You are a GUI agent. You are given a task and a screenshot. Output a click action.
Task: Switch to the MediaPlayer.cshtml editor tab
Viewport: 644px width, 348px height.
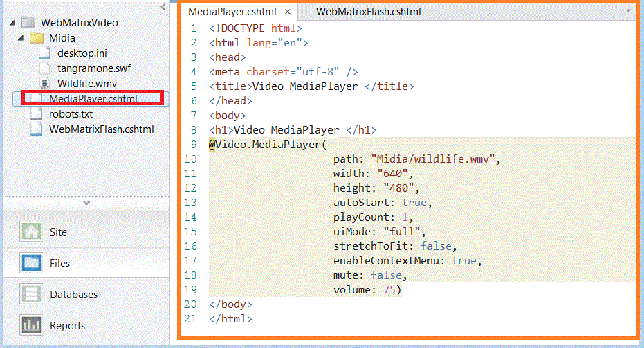(x=232, y=12)
